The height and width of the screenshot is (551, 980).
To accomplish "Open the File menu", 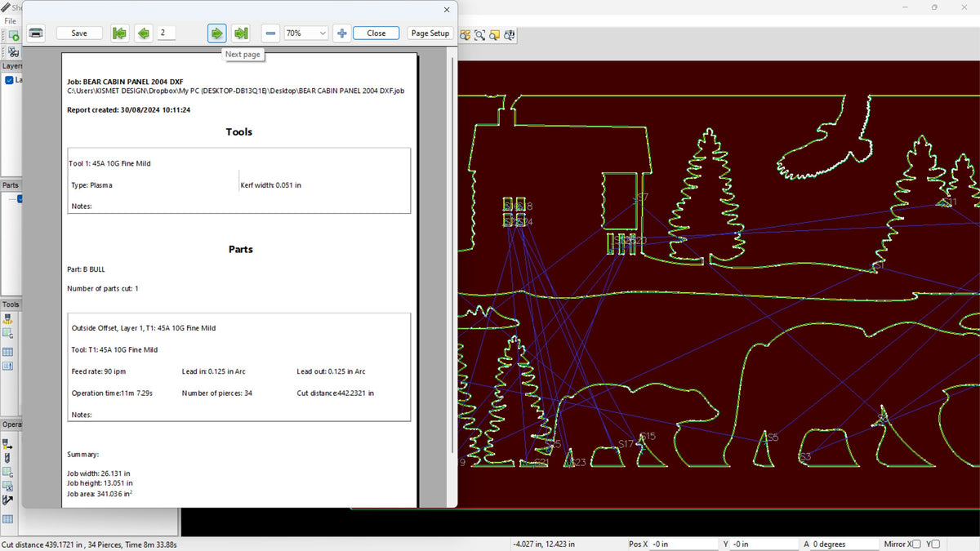I will tap(10, 21).
